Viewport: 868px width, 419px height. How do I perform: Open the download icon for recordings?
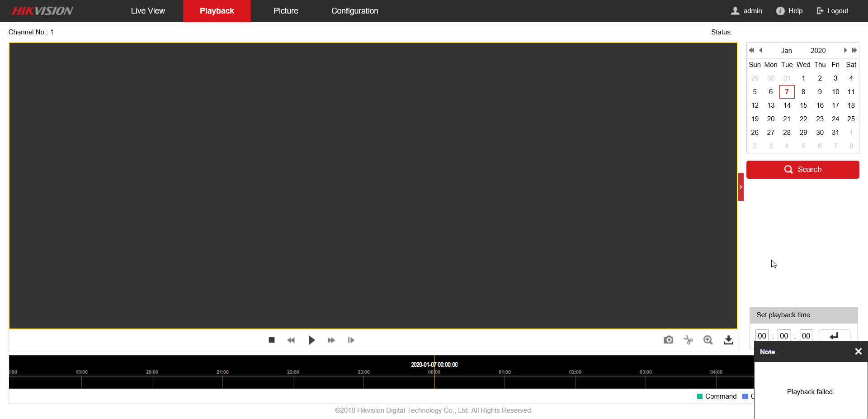[728, 340]
